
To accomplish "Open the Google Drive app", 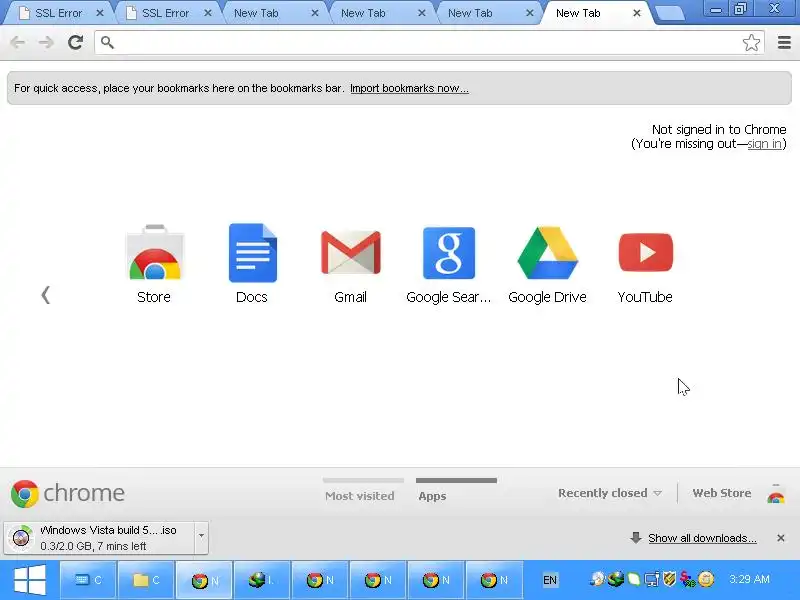I will point(547,264).
